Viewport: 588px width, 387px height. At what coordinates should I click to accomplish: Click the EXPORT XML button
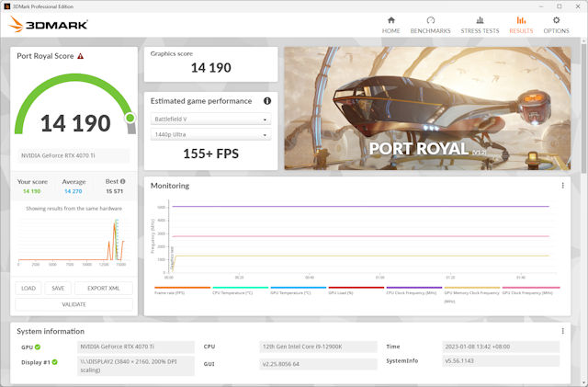tap(104, 289)
